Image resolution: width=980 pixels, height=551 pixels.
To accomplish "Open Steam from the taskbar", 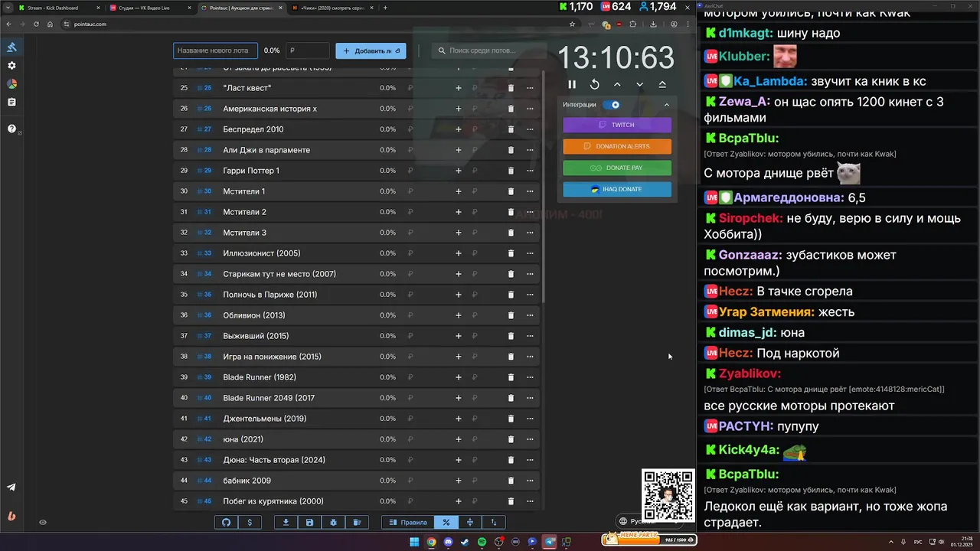I will click(x=465, y=542).
